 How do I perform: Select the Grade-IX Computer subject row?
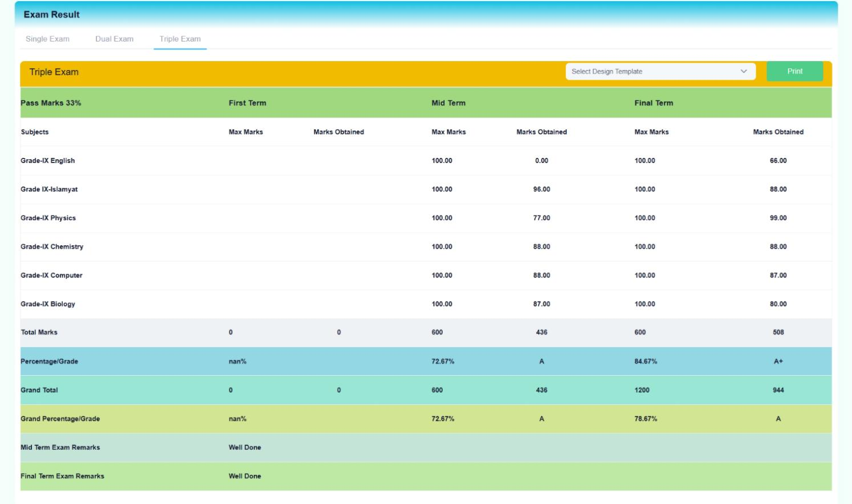[426, 275]
